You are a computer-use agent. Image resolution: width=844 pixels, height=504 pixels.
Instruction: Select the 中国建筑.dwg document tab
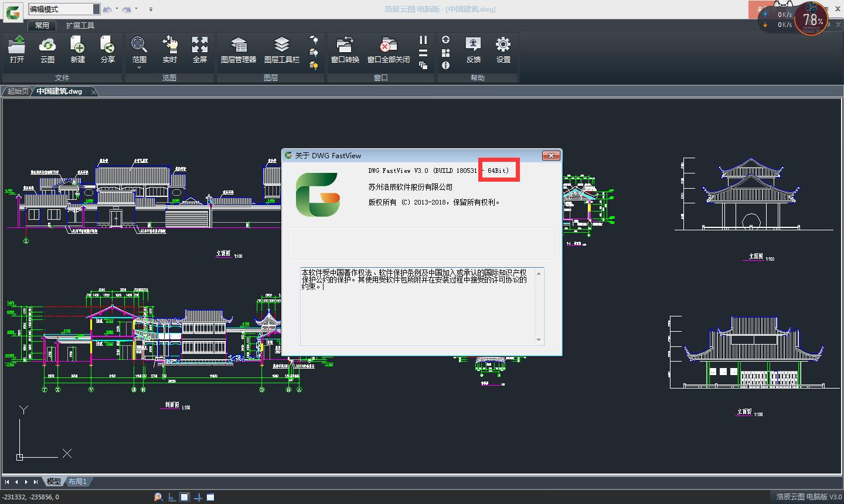point(59,91)
